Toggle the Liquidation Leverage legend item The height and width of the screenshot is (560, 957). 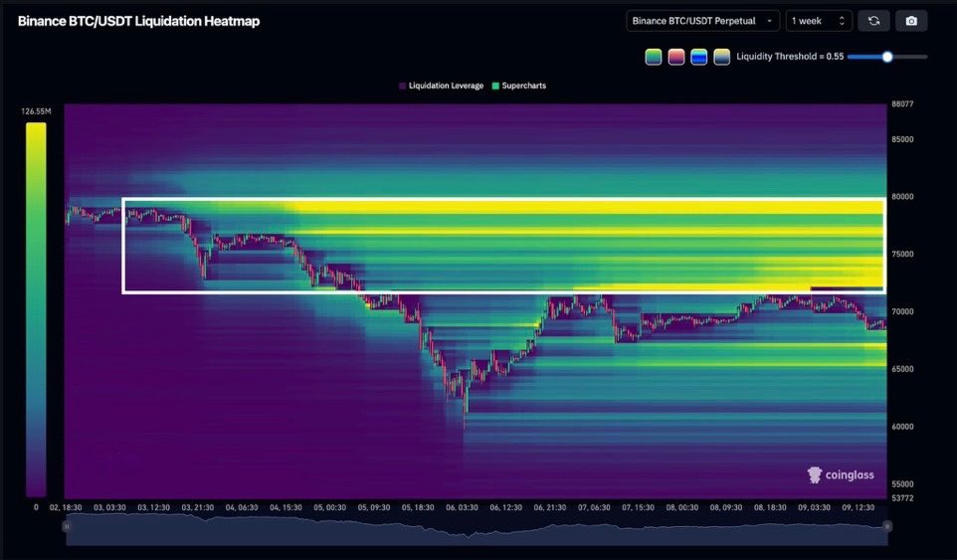pos(441,86)
